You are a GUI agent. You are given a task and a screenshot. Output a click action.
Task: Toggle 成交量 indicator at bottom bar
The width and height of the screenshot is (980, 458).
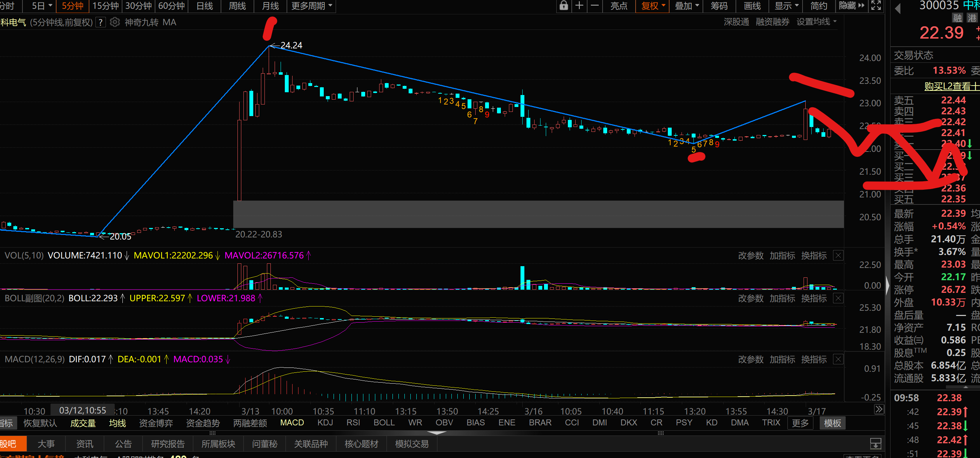pyautogui.click(x=82, y=423)
